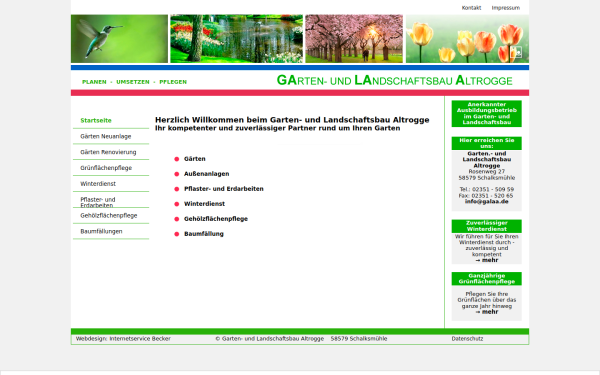
Task: Click the hummingbird header image
Action: click(119, 39)
